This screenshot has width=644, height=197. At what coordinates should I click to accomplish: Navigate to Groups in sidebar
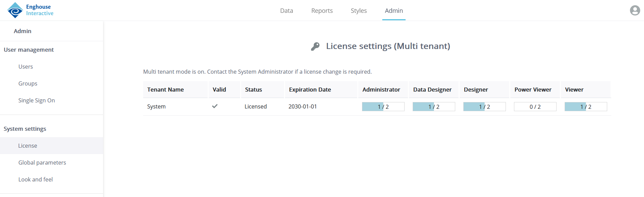28,83
